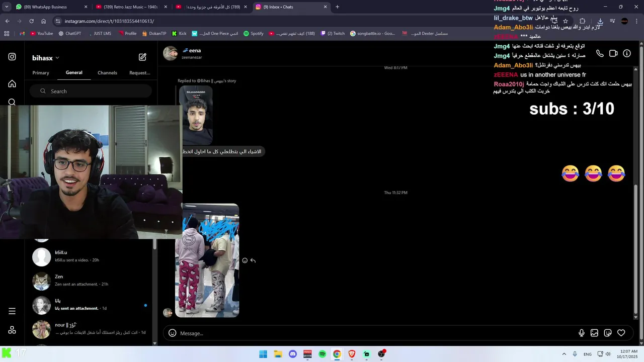Switch to the General inbox tab
Image resolution: width=644 pixels, height=362 pixels.
point(74,73)
